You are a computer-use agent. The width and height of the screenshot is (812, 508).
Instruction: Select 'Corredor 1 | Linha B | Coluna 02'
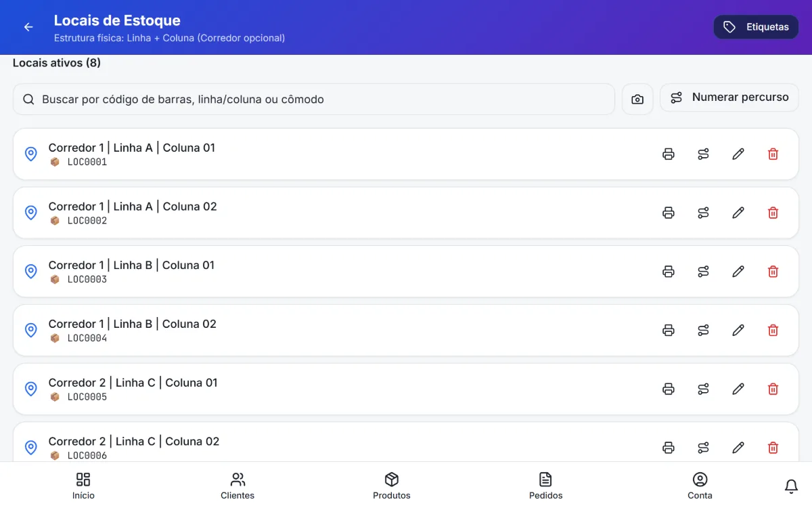tap(133, 324)
